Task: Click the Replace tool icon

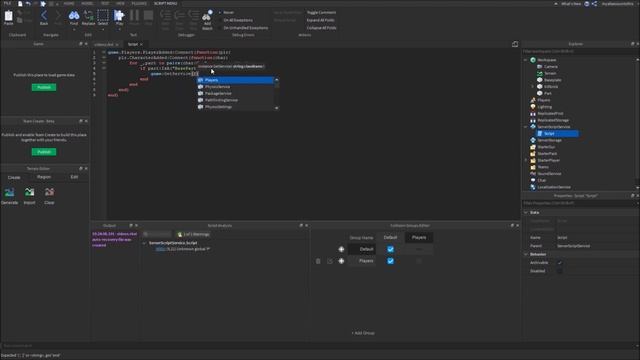Action: coord(88,16)
